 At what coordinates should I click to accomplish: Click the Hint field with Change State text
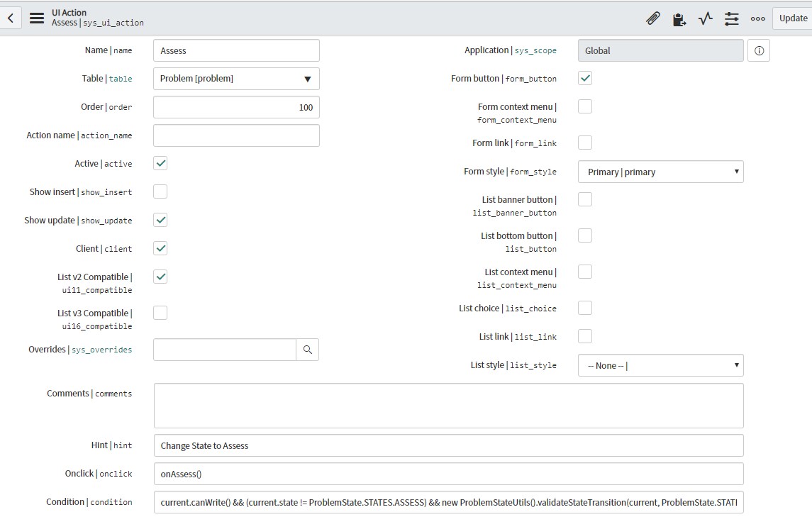(x=448, y=445)
